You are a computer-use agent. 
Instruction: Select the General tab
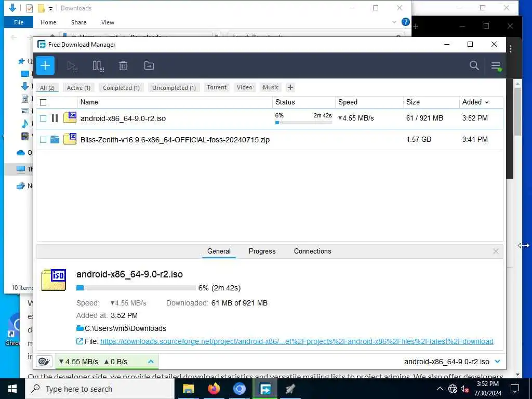(x=219, y=251)
